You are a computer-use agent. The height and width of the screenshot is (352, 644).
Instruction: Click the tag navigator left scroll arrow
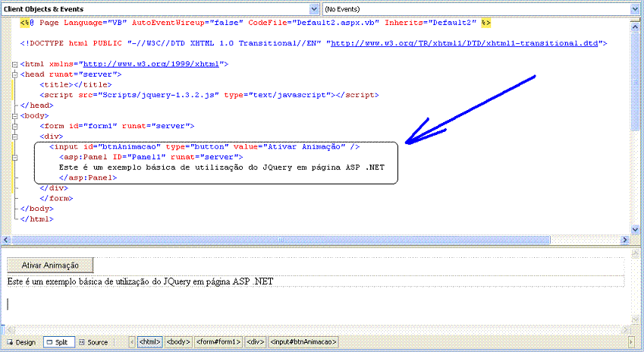tap(132, 342)
